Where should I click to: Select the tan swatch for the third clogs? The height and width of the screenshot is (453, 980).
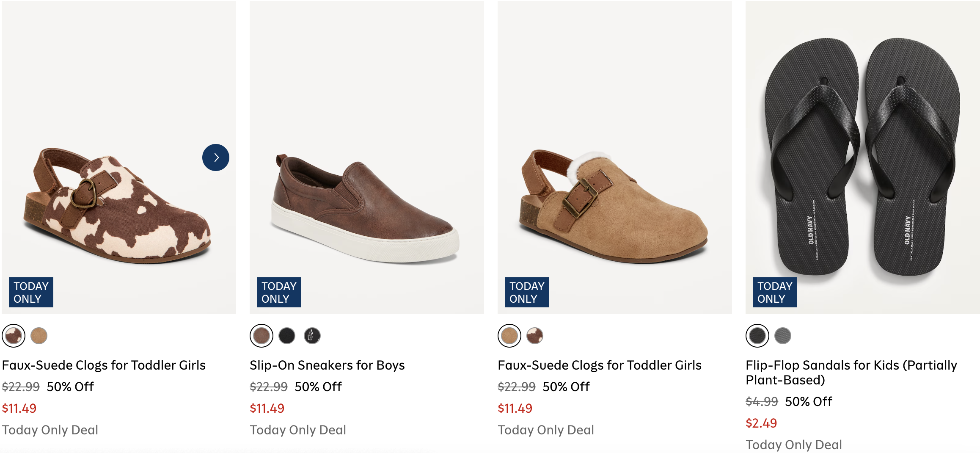(509, 336)
